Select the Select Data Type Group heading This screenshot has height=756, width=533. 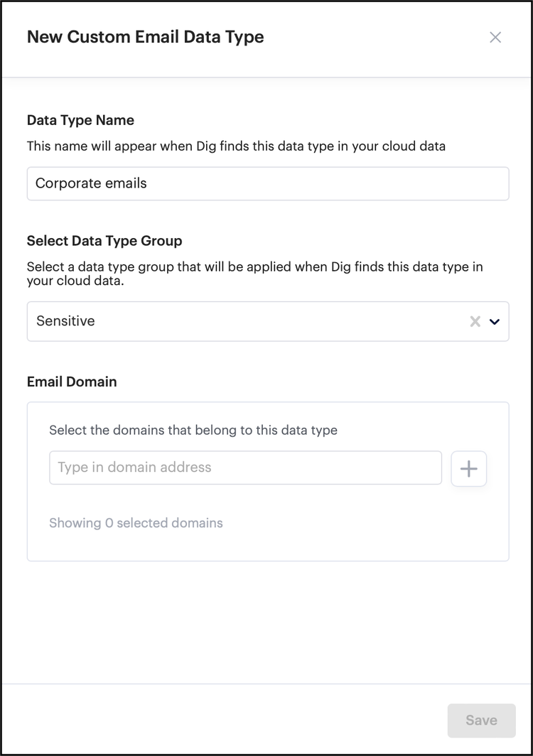click(104, 241)
